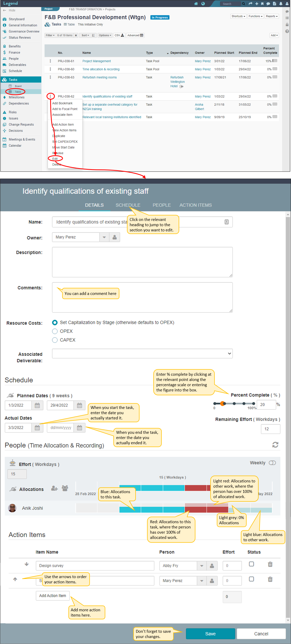
Task: Click the sort order Z-A icon
Action: (93, 35)
